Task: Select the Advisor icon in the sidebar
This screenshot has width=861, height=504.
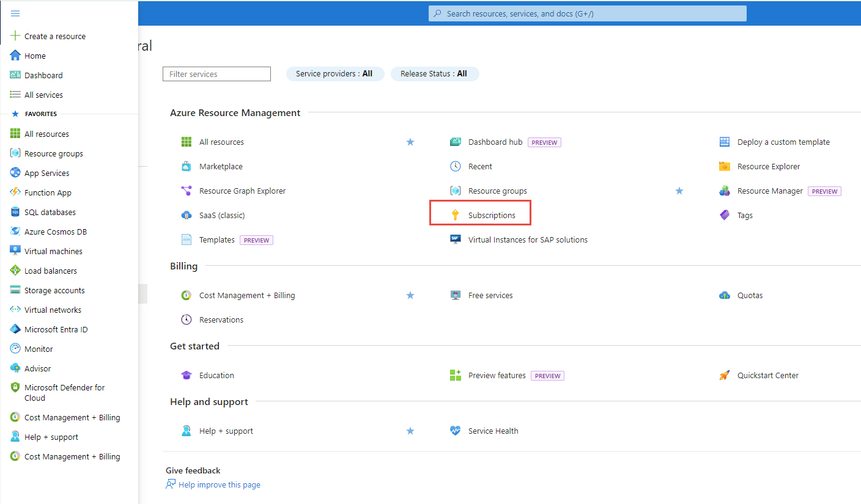Action: [15, 368]
